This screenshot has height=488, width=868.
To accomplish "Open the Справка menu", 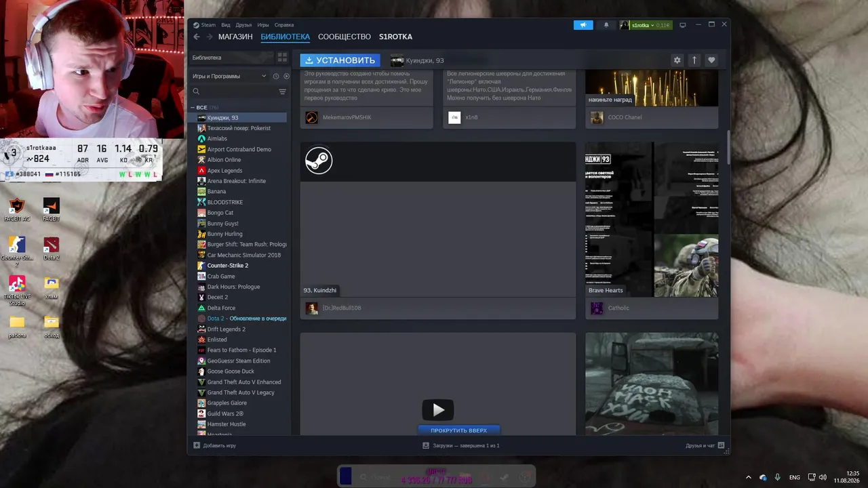I will (x=284, y=25).
